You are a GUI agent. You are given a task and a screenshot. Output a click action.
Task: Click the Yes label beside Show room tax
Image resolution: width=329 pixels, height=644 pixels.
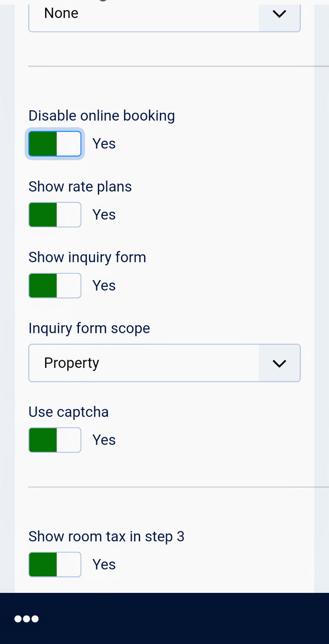click(x=104, y=564)
